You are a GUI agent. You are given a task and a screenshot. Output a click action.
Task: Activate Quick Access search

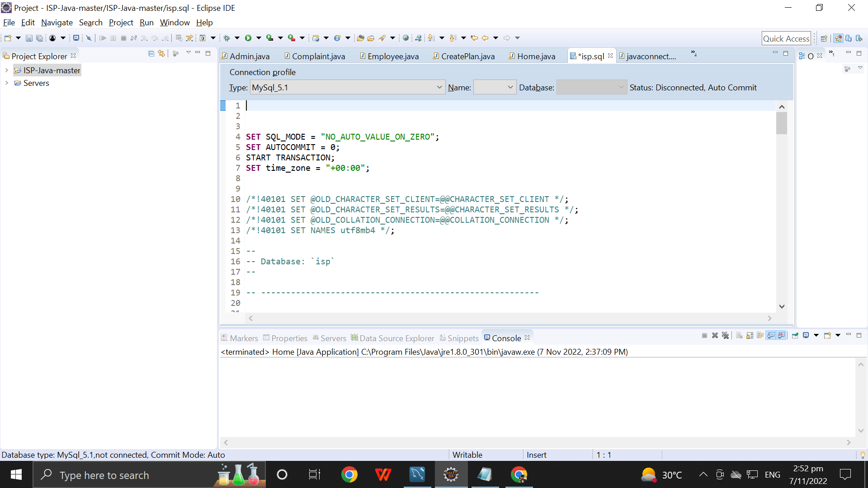[x=787, y=38]
